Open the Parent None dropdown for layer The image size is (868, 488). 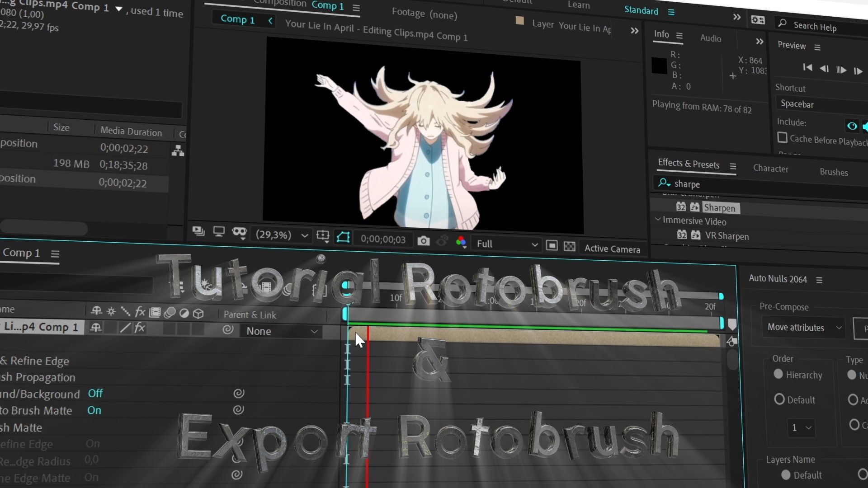[282, 331]
